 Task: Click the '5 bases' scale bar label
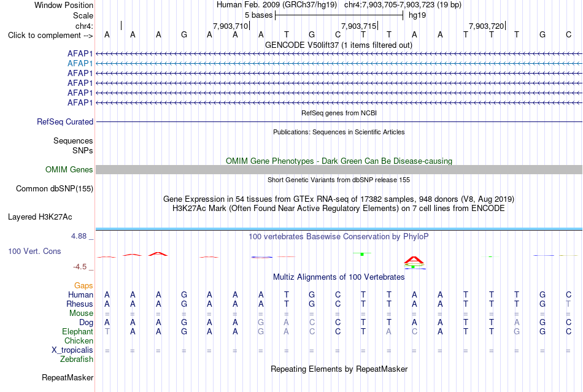[258, 15]
